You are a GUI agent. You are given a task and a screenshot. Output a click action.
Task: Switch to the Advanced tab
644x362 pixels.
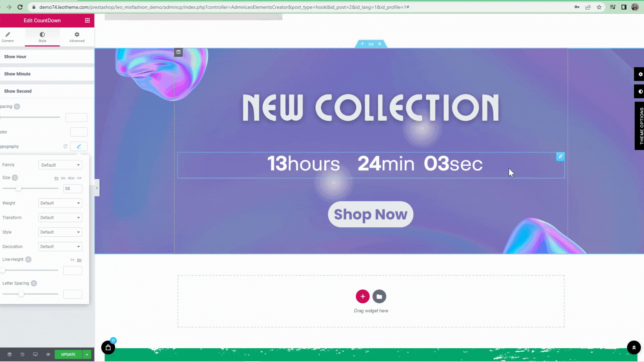(x=77, y=37)
